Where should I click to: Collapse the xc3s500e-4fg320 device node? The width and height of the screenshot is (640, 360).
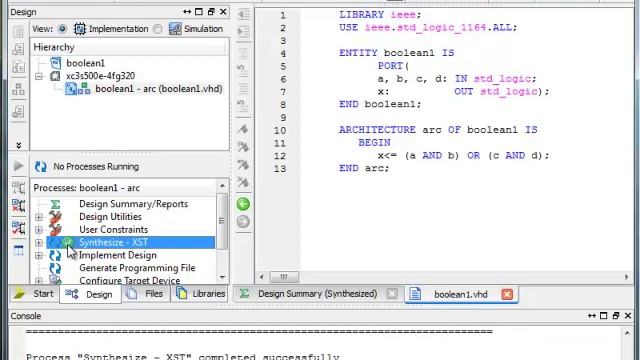click(39, 76)
